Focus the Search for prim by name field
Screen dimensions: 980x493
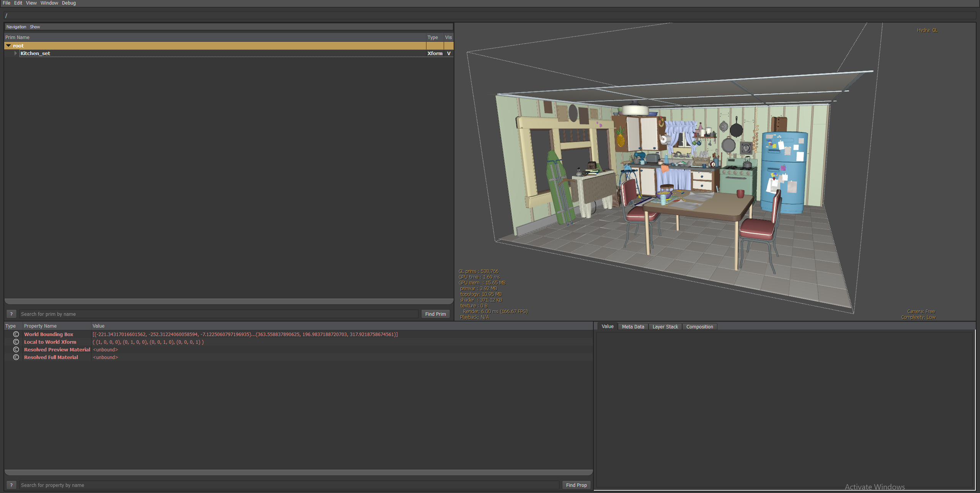(219, 314)
